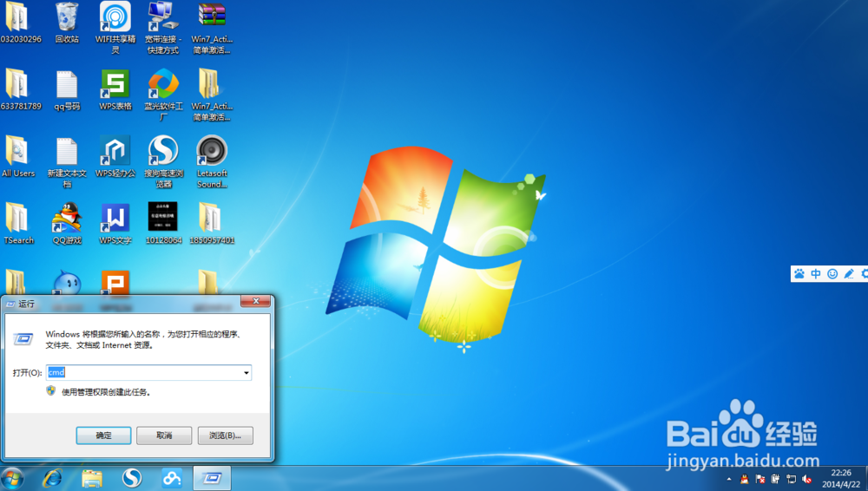
Task: Select the Win7_Acti folder icon
Action: coord(212,95)
